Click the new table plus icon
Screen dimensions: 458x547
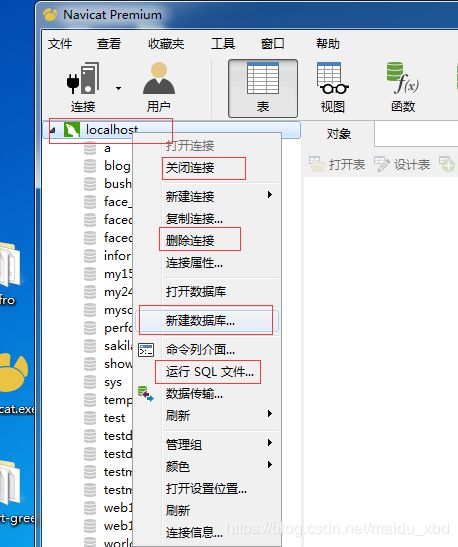447,164
